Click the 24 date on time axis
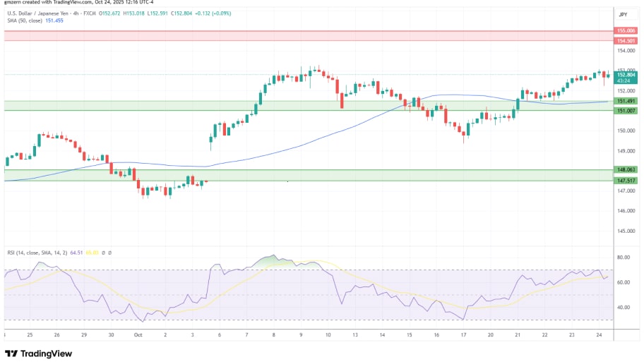644x362 pixels. (x=597, y=336)
